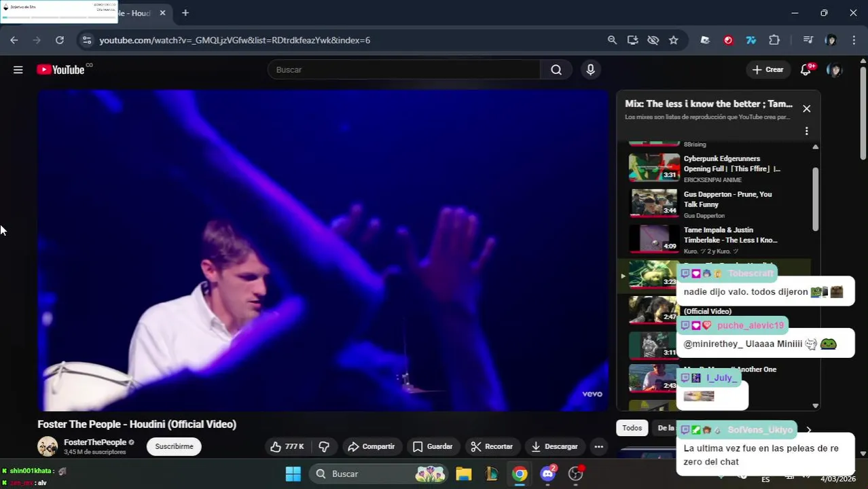The image size is (868, 489).
Task: Close the current Houdini tab
Action: click(162, 13)
